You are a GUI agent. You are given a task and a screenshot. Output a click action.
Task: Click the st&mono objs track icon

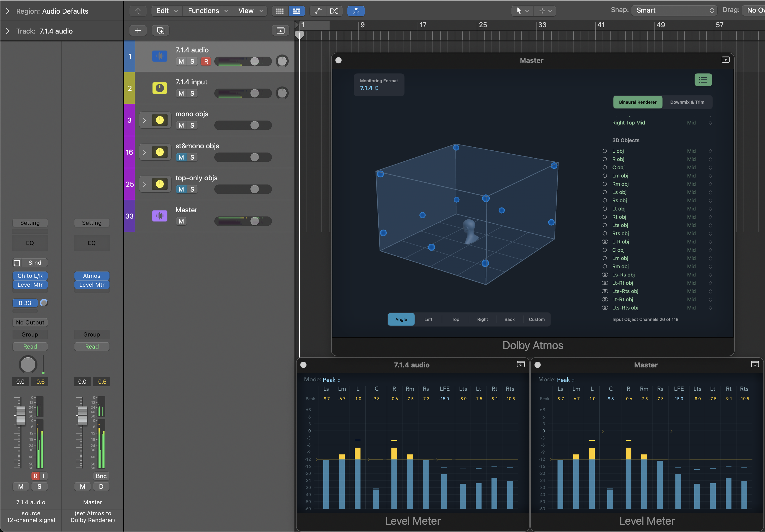point(160,152)
